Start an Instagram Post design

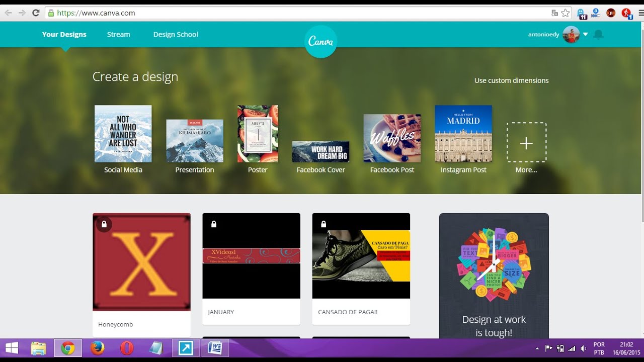point(463,139)
